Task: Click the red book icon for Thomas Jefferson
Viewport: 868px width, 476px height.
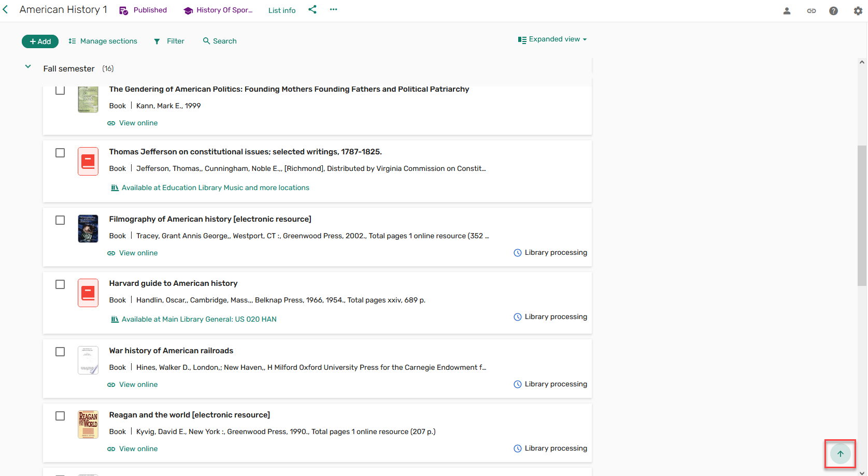Action: pyautogui.click(x=88, y=162)
